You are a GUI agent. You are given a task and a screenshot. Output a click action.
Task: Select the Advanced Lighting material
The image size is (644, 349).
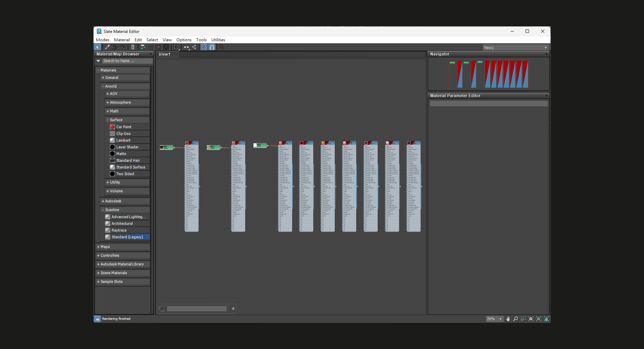tap(127, 217)
